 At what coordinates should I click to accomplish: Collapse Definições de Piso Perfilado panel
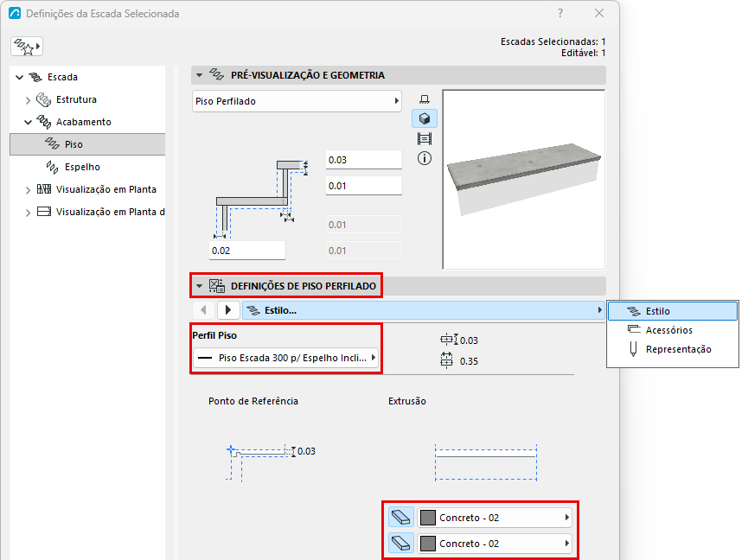pos(200,286)
